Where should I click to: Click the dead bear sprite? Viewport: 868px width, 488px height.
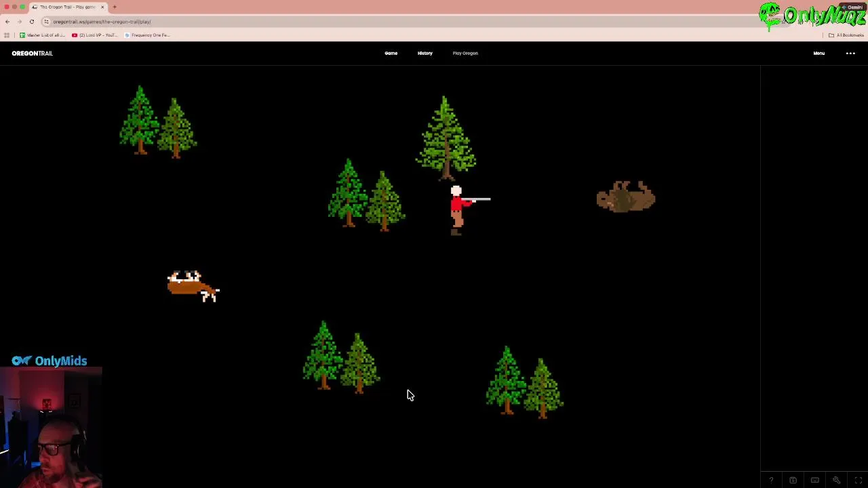(626, 197)
